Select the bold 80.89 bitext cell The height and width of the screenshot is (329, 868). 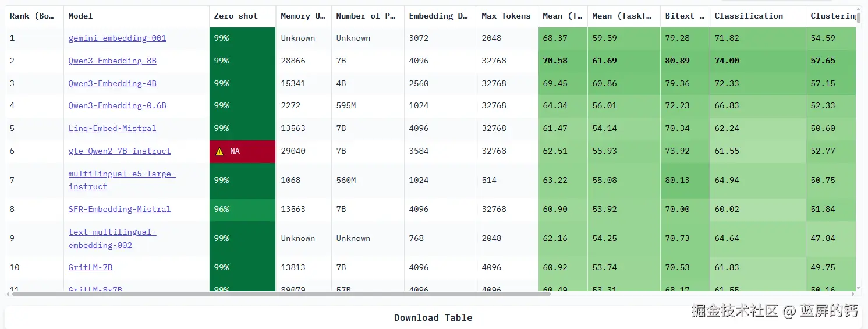tap(685, 61)
